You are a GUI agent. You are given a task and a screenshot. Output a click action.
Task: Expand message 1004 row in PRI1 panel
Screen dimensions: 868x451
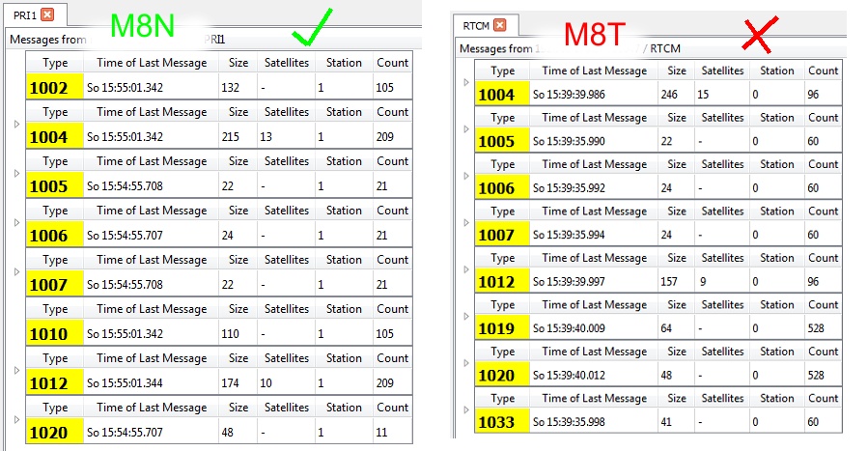click(x=15, y=125)
